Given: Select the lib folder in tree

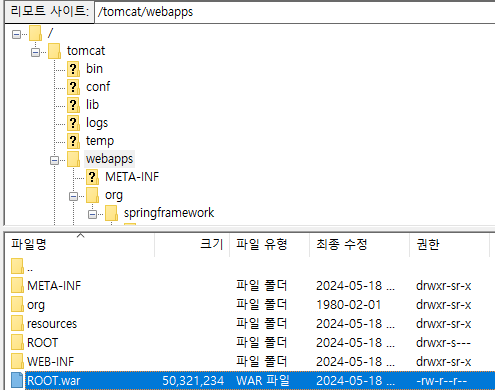Looking at the screenshot, I should [92, 105].
